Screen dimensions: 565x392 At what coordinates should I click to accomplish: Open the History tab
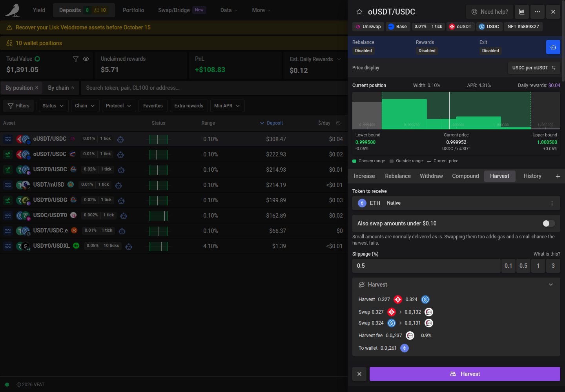532,176
